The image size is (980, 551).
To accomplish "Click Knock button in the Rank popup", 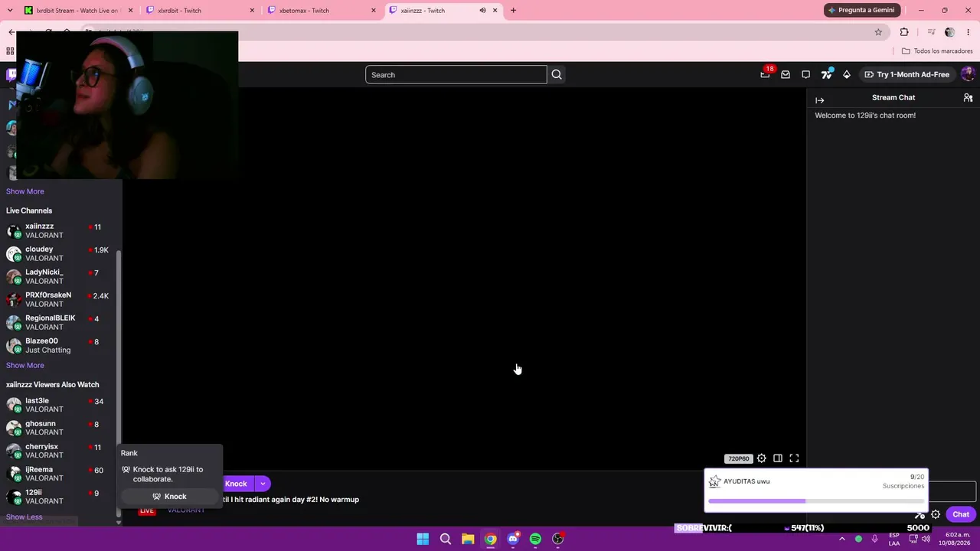I will point(169,497).
